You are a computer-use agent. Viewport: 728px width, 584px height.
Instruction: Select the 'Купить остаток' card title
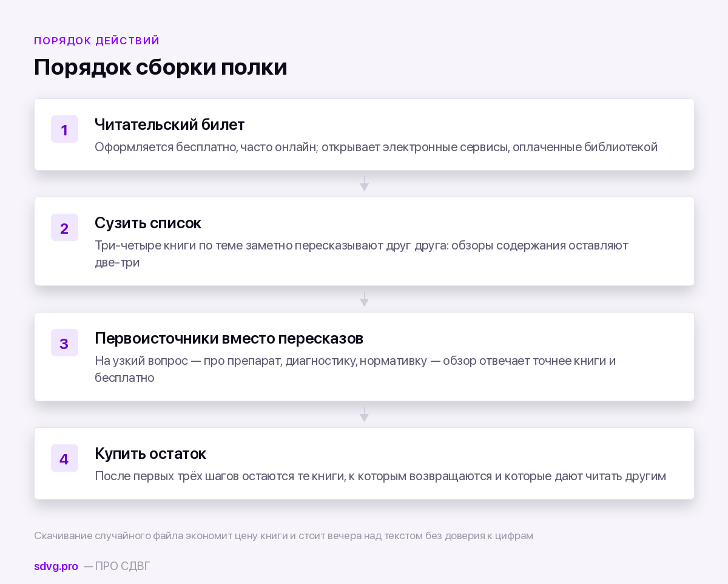pyautogui.click(x=150, y=453)
